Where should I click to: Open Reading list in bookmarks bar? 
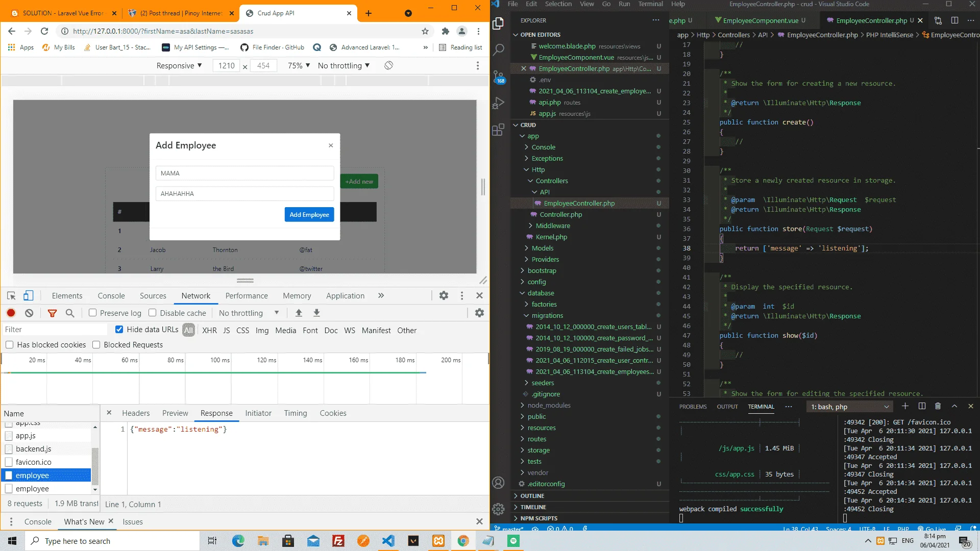pos(460,47)
